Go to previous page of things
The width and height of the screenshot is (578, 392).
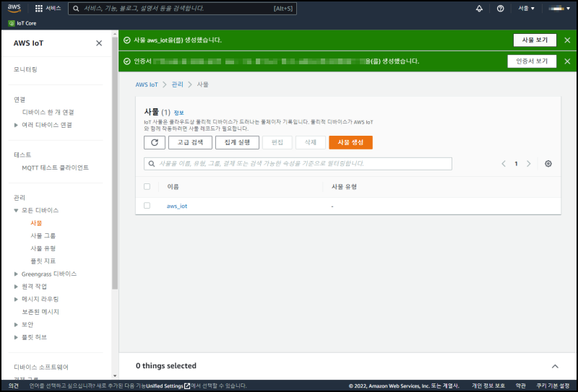click(x=504, y=164)
